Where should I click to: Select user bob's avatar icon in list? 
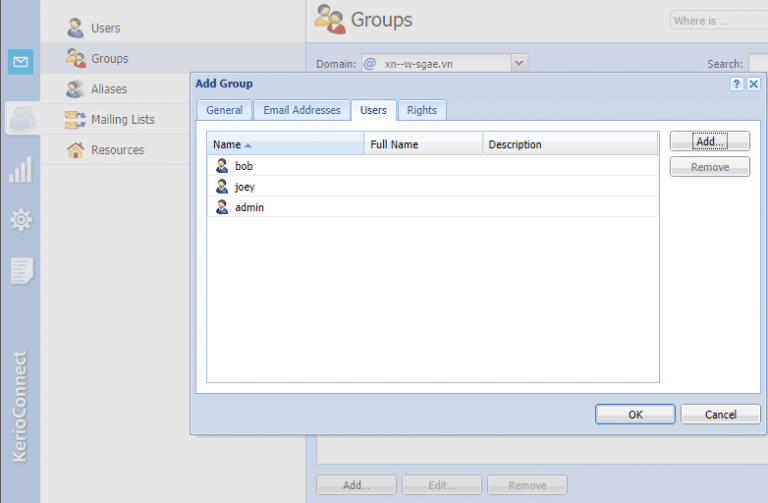[222, 166]
